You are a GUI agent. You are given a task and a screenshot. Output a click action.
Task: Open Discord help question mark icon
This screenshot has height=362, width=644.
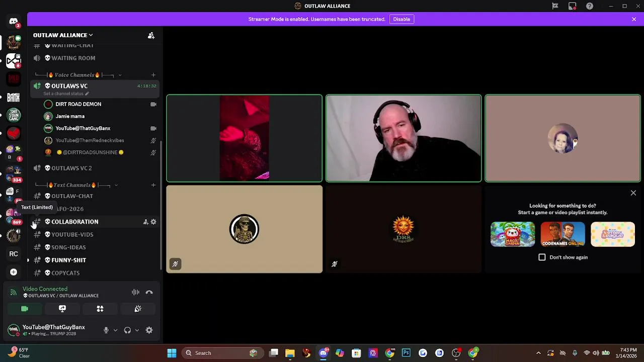589,6
